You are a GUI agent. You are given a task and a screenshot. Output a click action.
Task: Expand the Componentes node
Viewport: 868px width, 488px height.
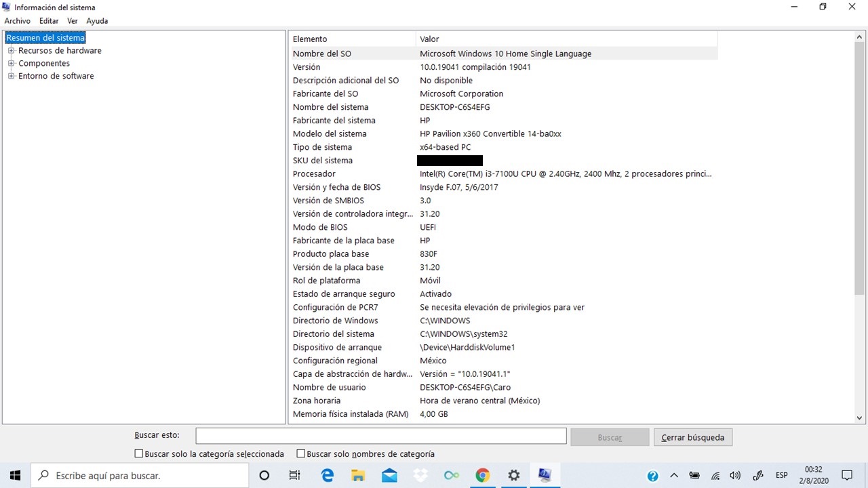click(11, 64)
